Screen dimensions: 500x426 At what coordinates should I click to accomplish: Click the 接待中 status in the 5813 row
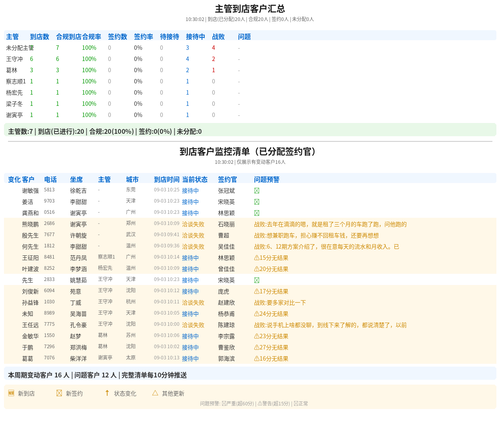(190, 191)
